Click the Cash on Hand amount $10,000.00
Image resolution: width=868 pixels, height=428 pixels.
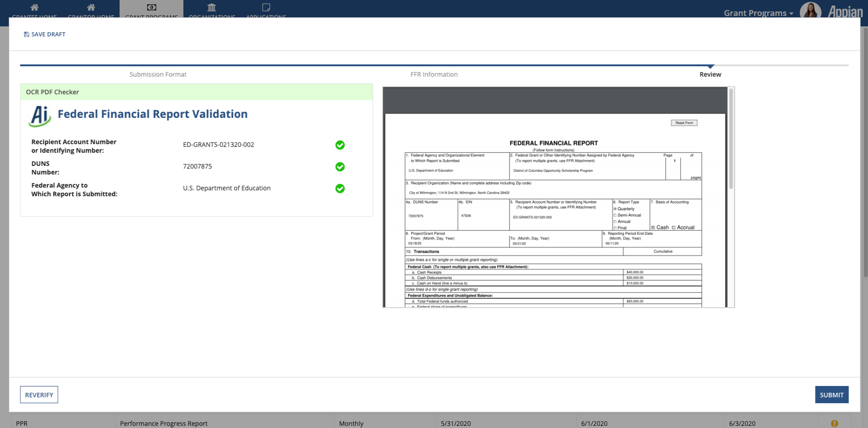635,283
